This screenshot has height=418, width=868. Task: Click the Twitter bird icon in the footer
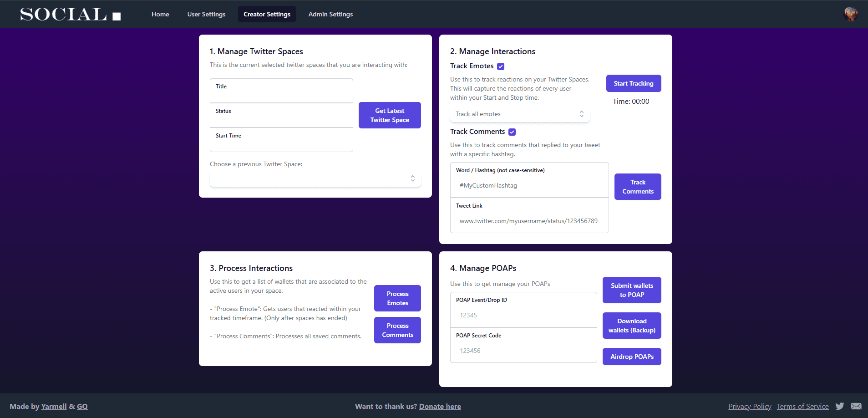point(839,406)
